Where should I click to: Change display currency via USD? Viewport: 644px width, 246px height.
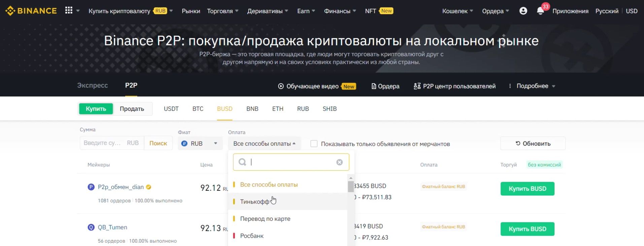pyautogui.click(x=632, y=11)
